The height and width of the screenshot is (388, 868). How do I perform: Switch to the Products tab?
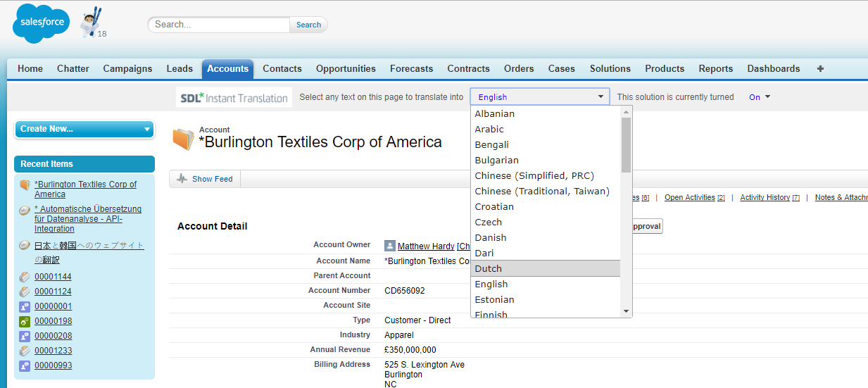tap(665, 68)
